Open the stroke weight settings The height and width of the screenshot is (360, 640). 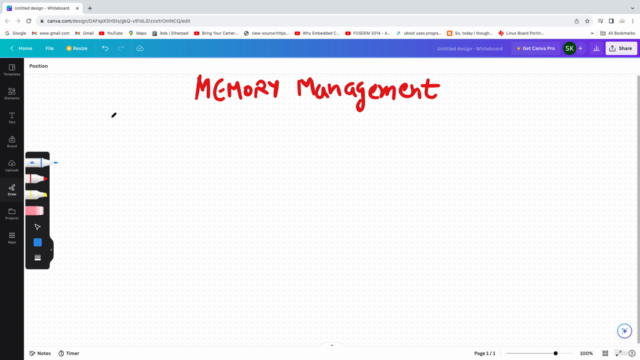pos(38,258)
